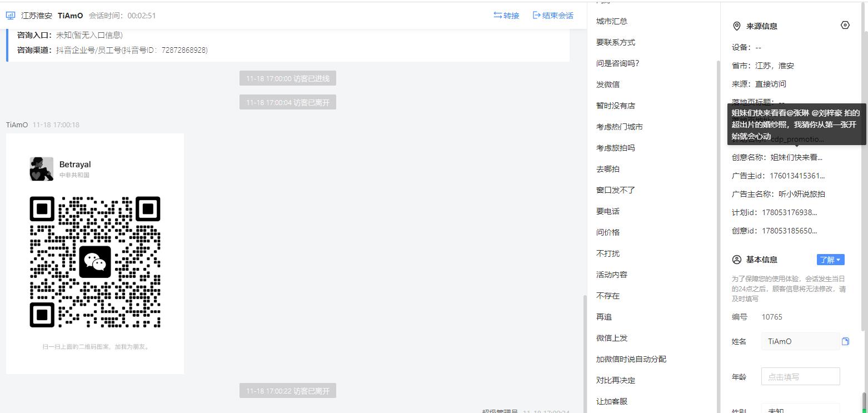Screen dimensions: 868x413
Task: Click the location pin icon beside 来源信息
Action: (x=737, y=26)
